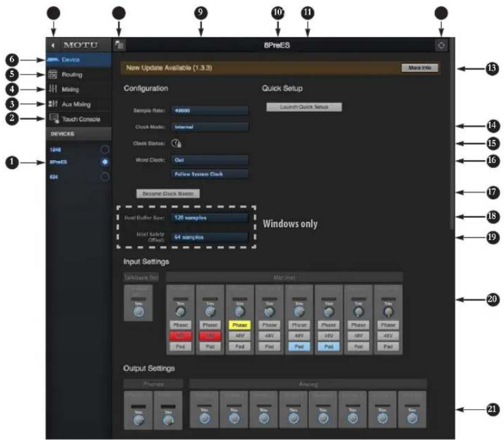504x440 pixels.
Task: Turn off red 48V on mic input 2
Action: (210, 336)
